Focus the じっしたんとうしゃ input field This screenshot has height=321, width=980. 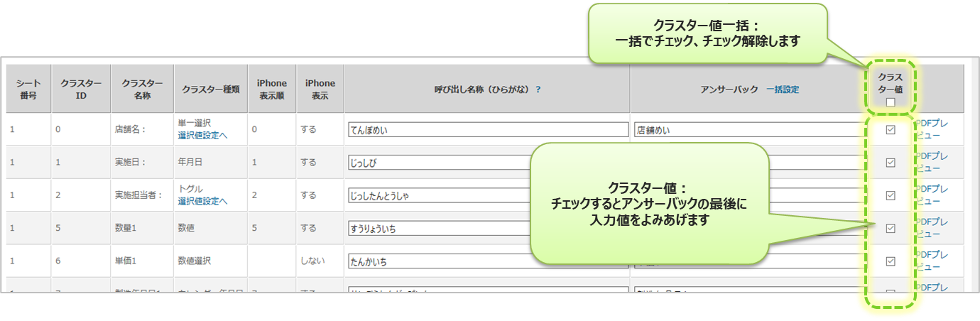tap(438, 195)
